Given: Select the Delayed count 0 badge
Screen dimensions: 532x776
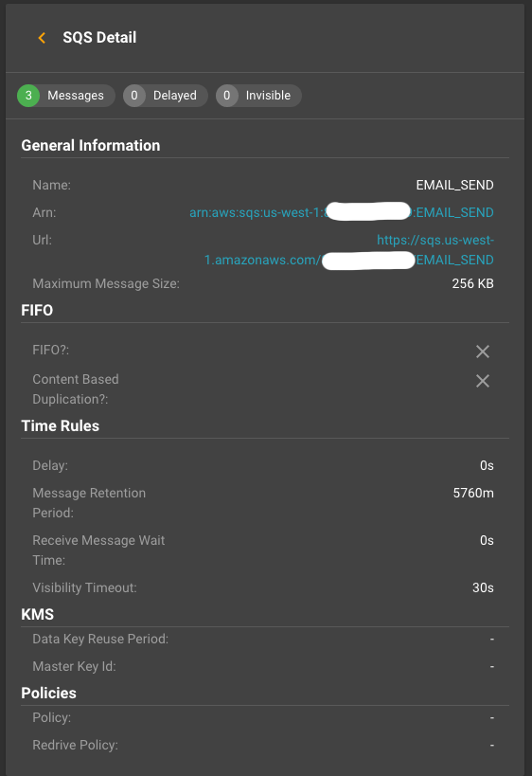Looking at the screenshot, I should (134, 96).
